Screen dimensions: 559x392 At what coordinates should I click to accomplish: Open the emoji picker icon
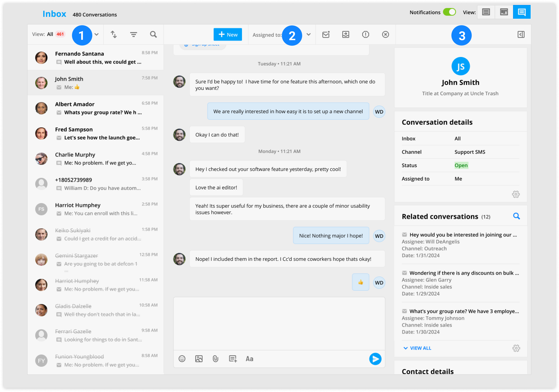pos(182,359)
